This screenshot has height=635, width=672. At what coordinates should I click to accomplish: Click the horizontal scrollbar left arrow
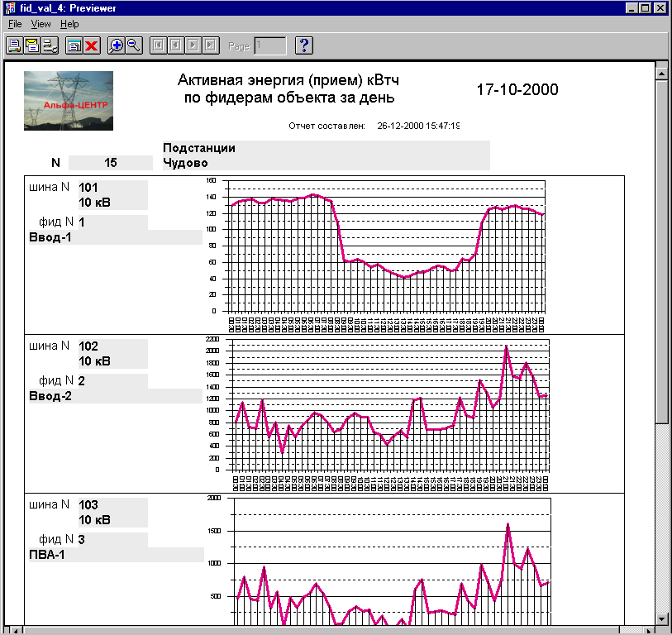(16, 630)
